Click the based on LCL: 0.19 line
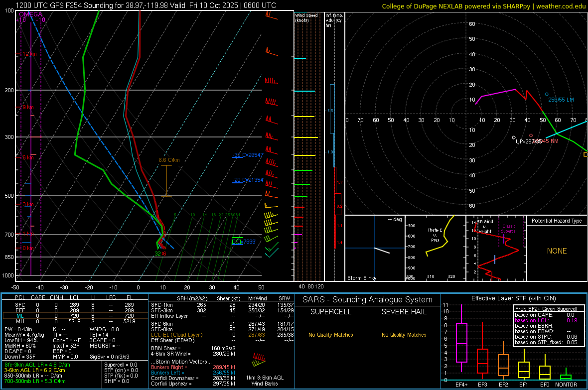This screenshot has width=588, height=390. tap(546, 320)
